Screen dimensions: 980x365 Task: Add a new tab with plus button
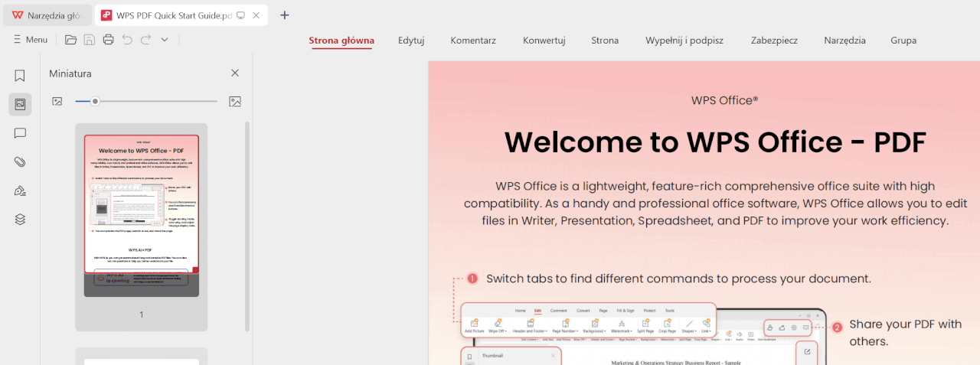(284, 15)
